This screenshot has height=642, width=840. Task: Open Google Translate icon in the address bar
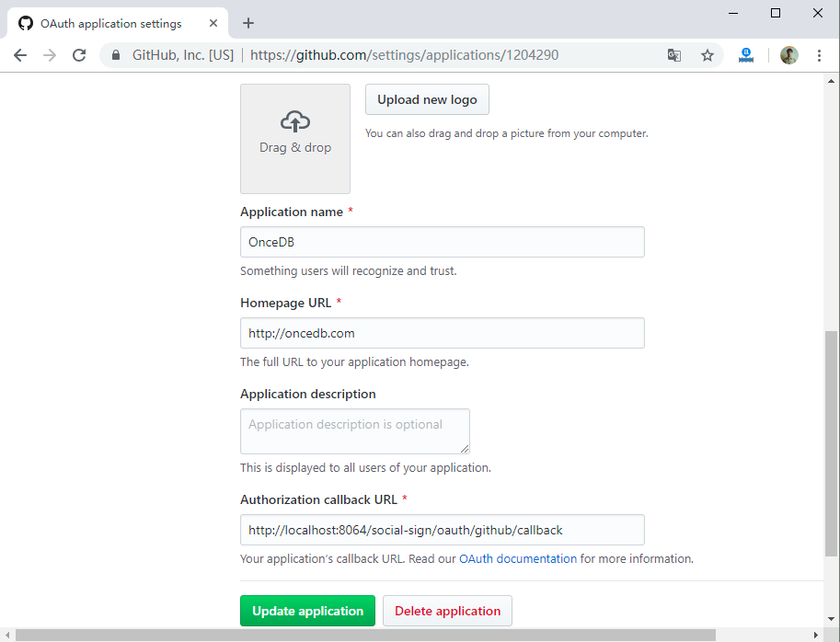pos(673,55)
